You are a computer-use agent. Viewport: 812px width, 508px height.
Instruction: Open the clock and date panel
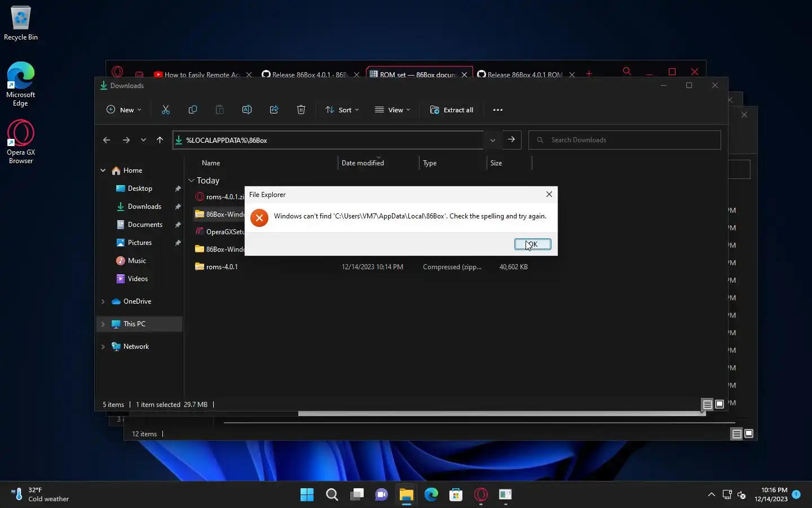771,494
